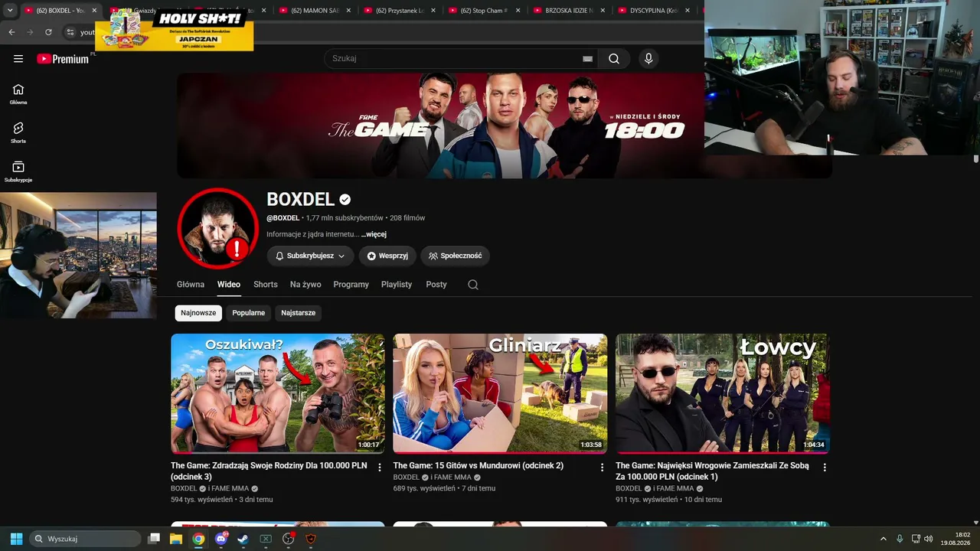
Task: Open Steam from the taskbar
Action: [x=243, y=539]
